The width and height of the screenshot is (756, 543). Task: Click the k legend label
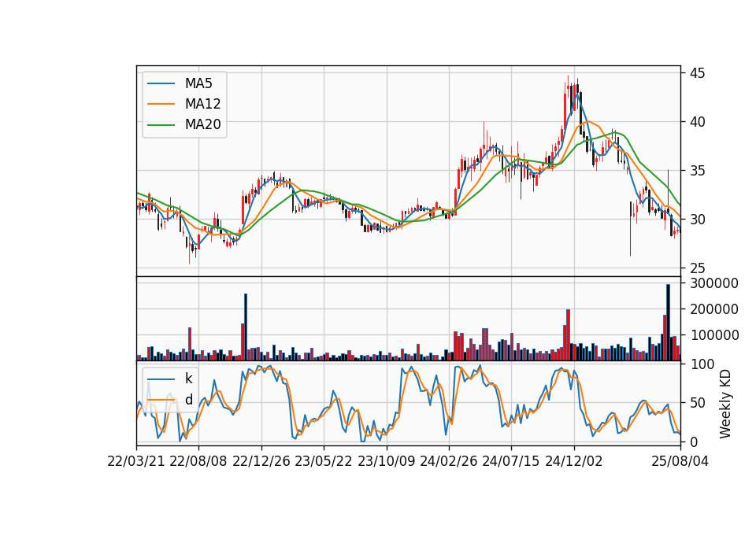[x=188, y=379]
